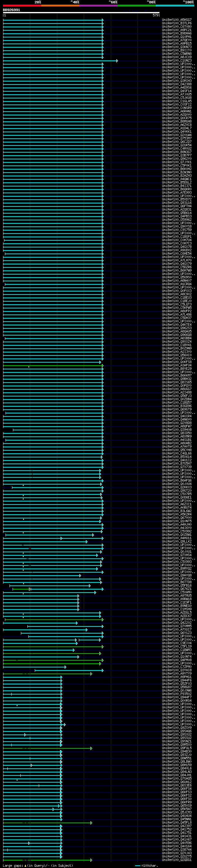This screenshot has height=868, width=197.
Task: Open hit UniRef100_Q4SF14
Action: [x=177, y=91]
